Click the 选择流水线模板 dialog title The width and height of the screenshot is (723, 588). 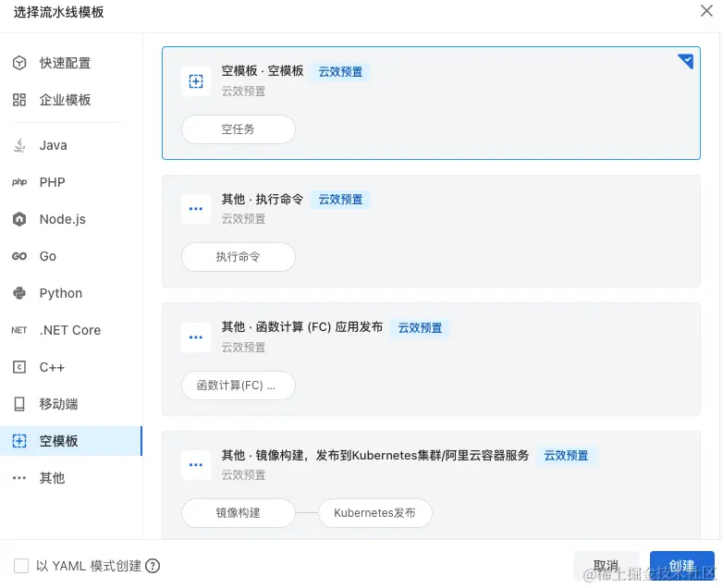coord(58,12)
